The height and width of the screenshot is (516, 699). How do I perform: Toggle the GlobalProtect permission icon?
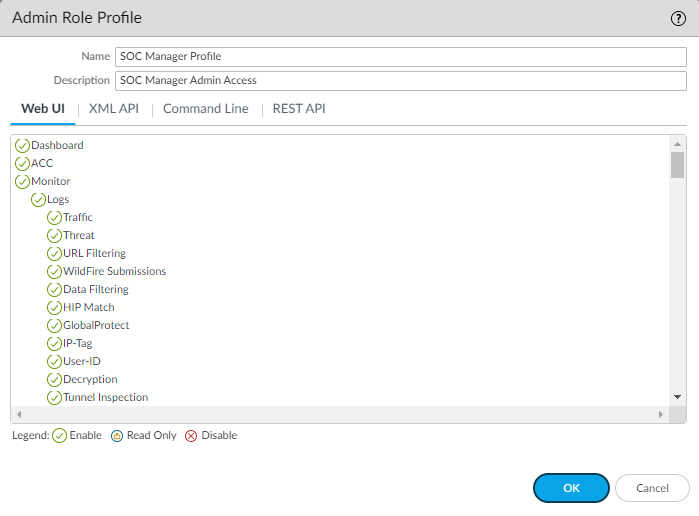(55, 326)
